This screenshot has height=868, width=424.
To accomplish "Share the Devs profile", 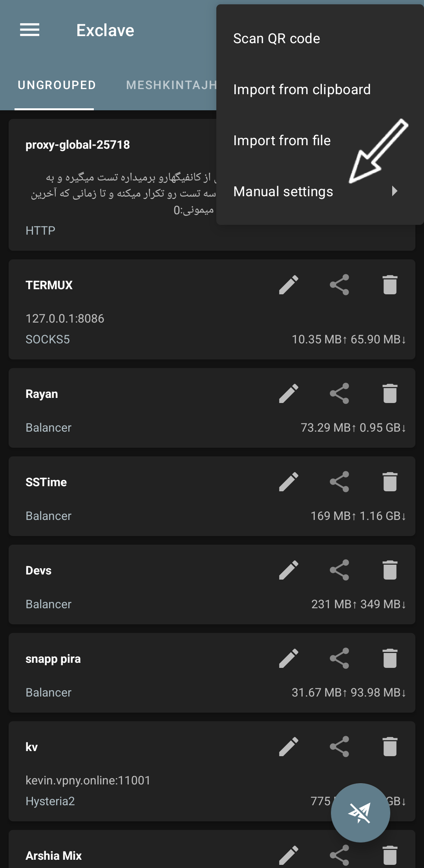I will click(x=339, y=570).
